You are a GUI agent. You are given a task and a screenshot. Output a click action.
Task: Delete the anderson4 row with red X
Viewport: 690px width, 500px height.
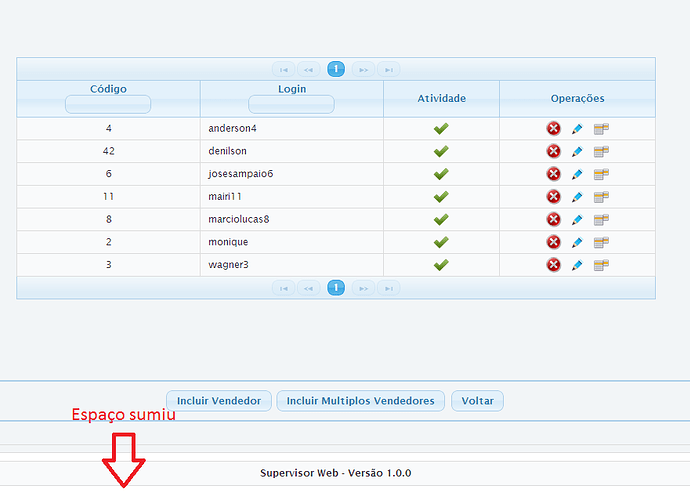554,129
